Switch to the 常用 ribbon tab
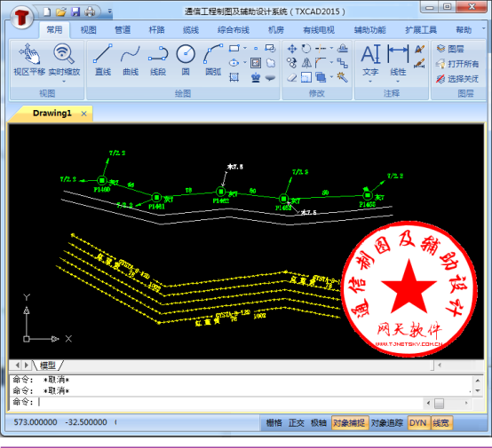This screenshot has width=492, height=448. (x=54, y=30)
